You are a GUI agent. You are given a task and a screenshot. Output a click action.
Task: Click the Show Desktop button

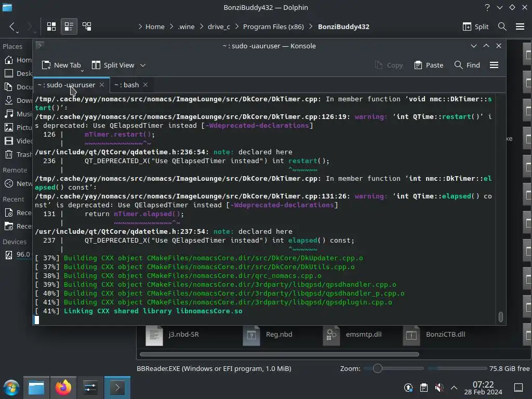(x=518, y=388)
